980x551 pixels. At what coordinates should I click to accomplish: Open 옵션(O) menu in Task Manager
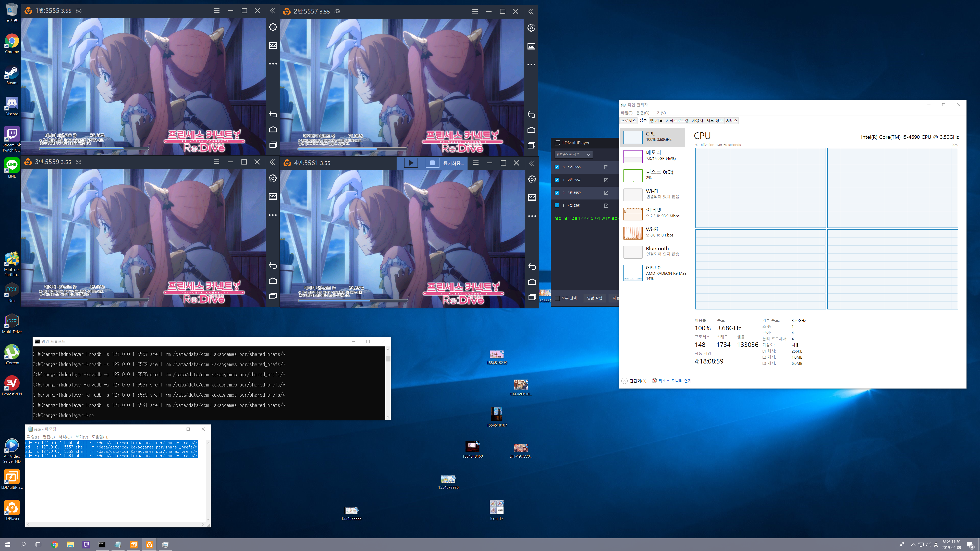point(643,112)
